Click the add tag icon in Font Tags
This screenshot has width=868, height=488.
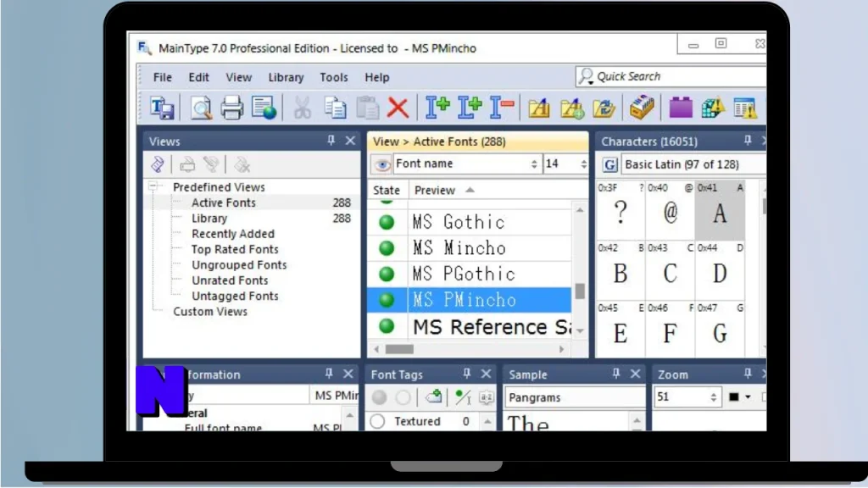click(x=433, y=396)
